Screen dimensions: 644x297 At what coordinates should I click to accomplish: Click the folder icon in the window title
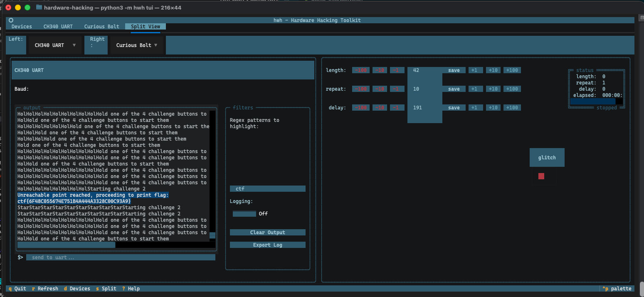point(39,7)
